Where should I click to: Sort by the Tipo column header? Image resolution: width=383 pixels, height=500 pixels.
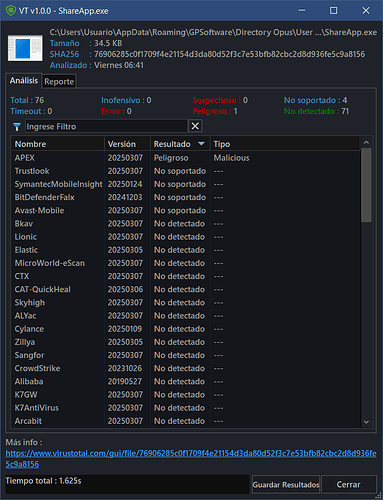pyautogui.click(x=285, y=144)
